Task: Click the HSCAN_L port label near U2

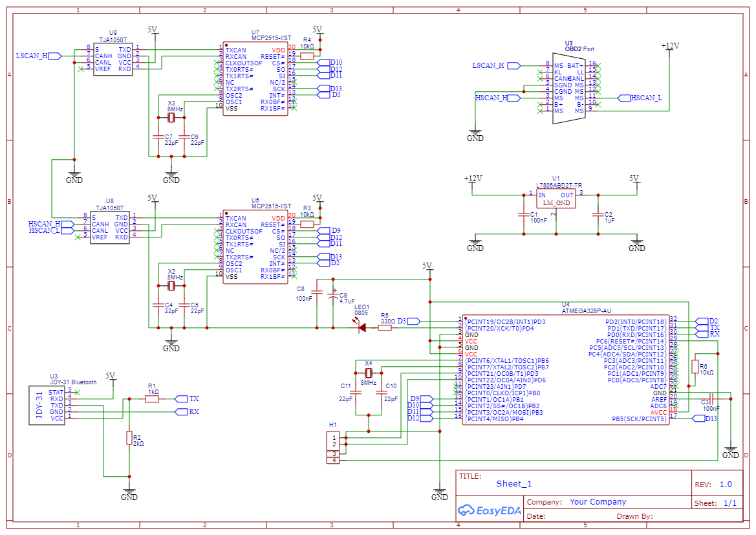Action: click(x=640, y=98)
